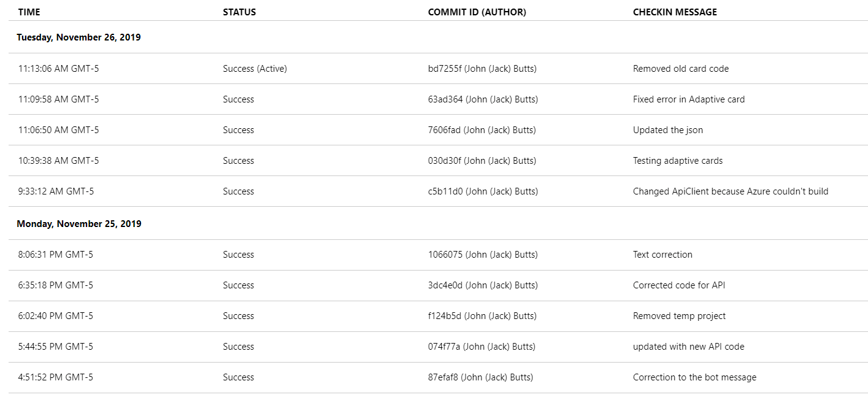This screenshot has width=868, height=408.
Task: Open commit 63ad364 by John Butts
Action: [483, 99]
